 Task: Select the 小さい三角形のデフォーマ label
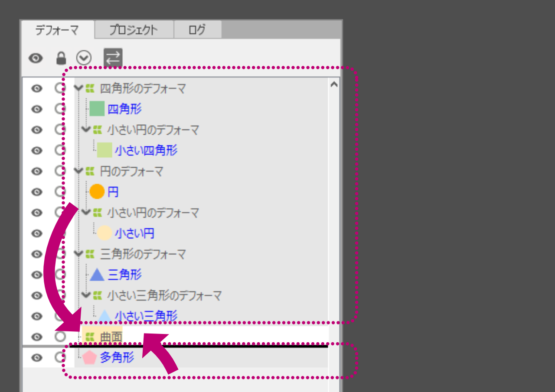tap(164, 296)
